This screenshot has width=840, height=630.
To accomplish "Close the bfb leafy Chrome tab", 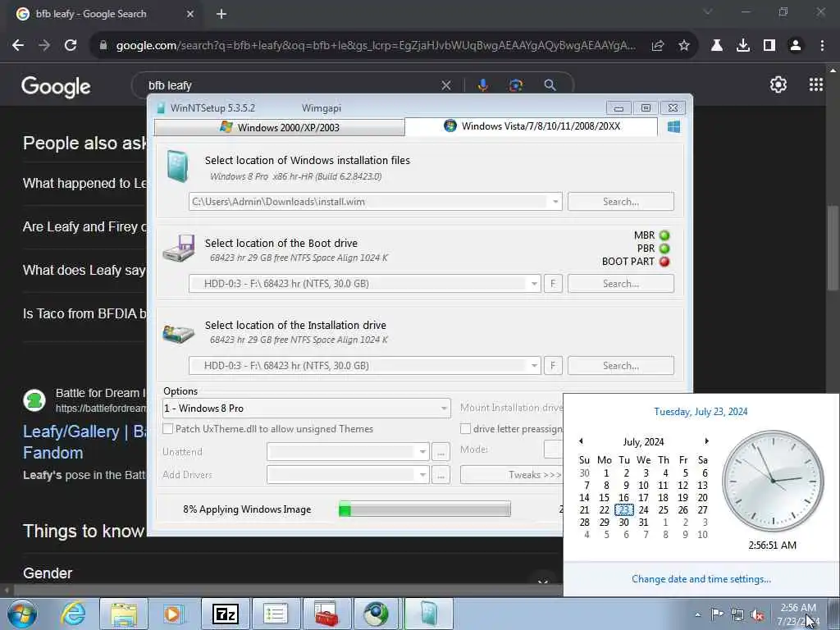I will tap(190, 14).
